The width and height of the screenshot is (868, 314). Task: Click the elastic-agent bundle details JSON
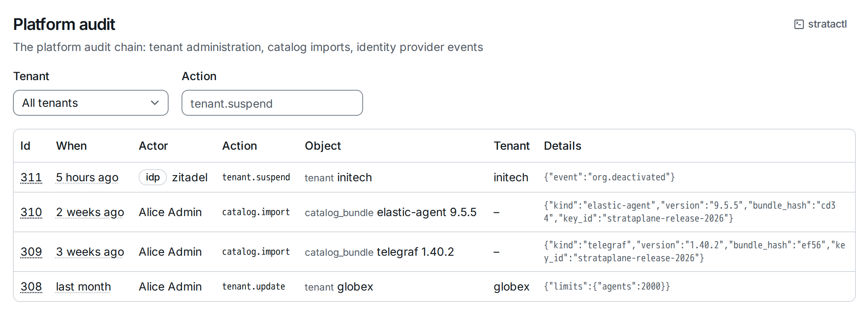(x=690, y=212)
